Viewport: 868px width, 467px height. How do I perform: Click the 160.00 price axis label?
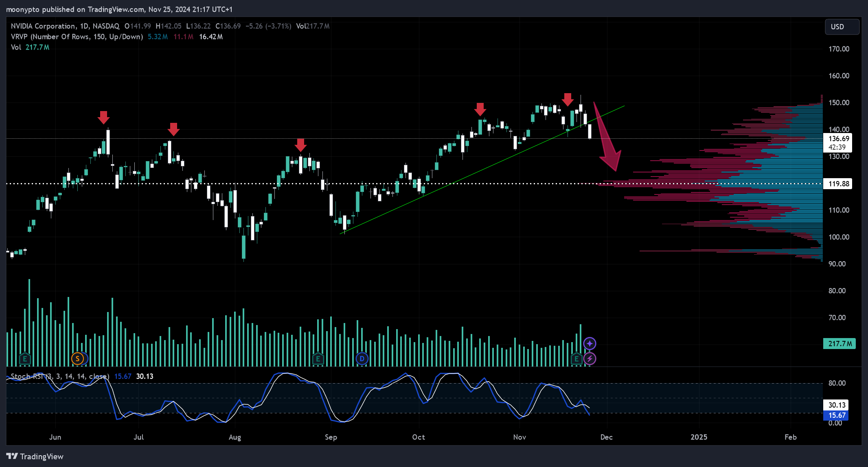tap(839, 76)
